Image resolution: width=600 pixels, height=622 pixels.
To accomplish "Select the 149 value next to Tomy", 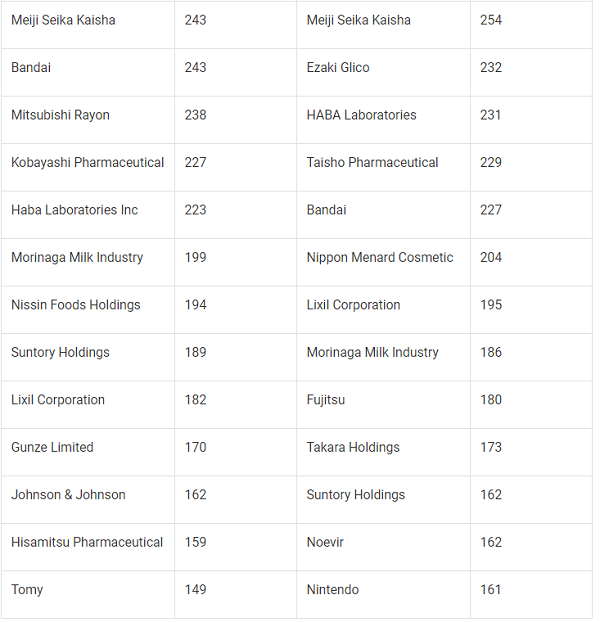I will 196,590.
